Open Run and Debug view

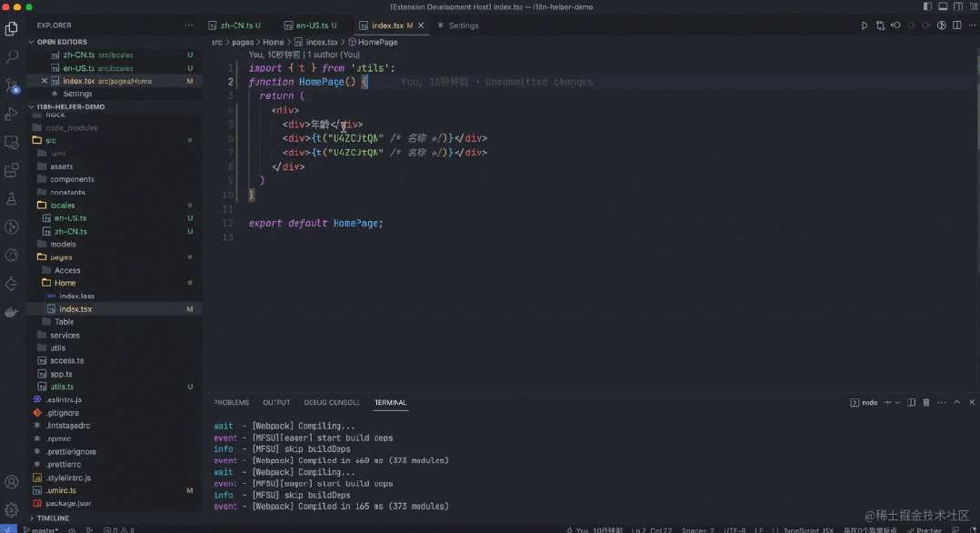click(x=11, y=114)
